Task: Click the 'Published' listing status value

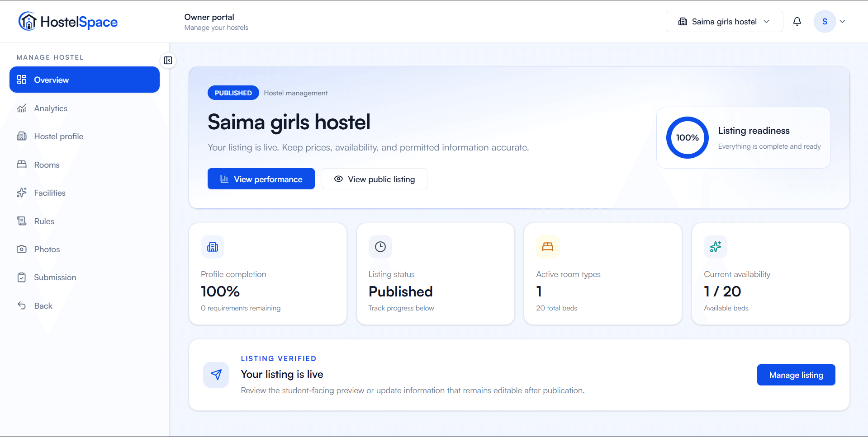Action: click(x=401, y=291)
